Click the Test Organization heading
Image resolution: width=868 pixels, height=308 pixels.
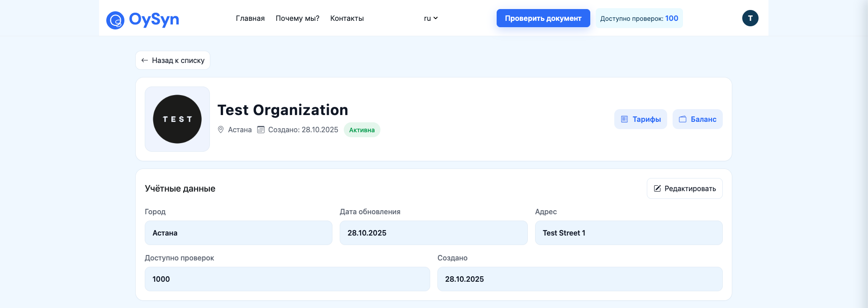point(283,110)
